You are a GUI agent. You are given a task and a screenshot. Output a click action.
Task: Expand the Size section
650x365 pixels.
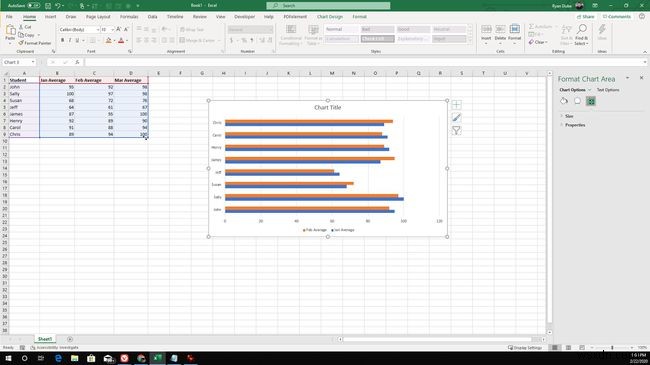[x=569, y=116]
